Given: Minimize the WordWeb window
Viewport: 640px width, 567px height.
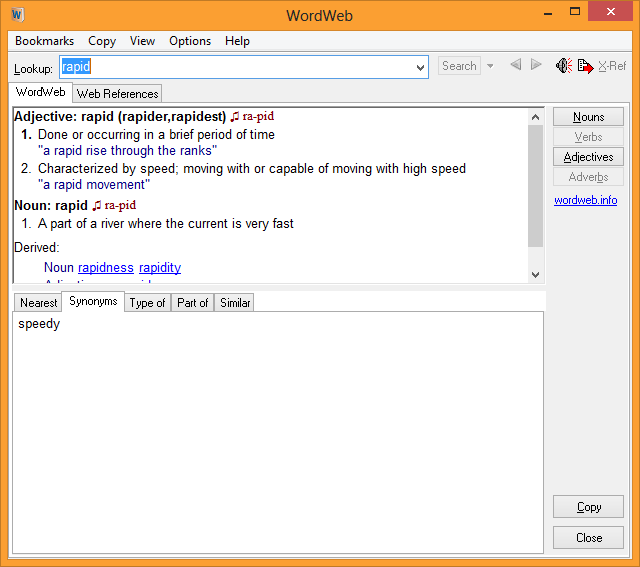Looking at the screenshot, I should (548, 12).
